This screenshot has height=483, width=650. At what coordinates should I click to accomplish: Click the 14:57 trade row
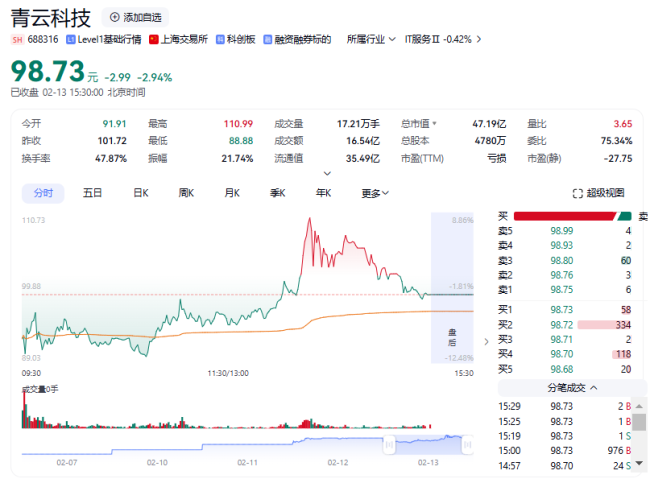pyautogui.click(x=565, y=466)
